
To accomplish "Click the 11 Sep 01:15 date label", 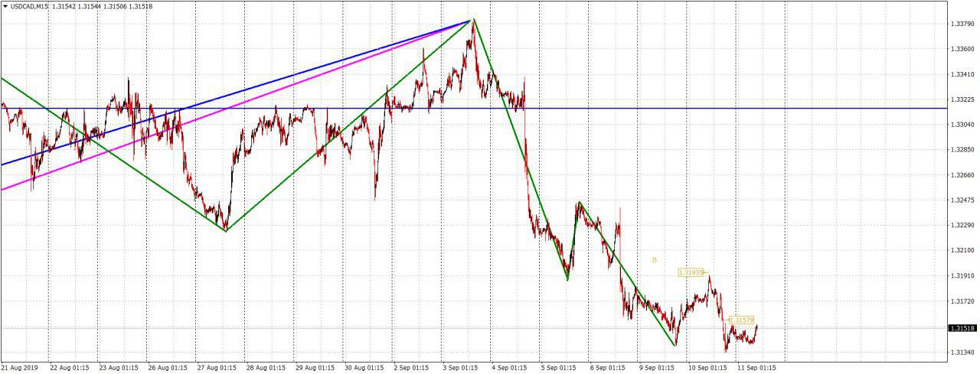I will (x=756, y=367).
